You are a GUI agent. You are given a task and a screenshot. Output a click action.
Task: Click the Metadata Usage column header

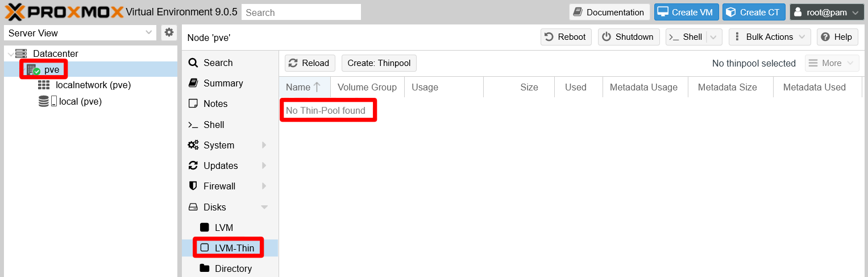645,87
